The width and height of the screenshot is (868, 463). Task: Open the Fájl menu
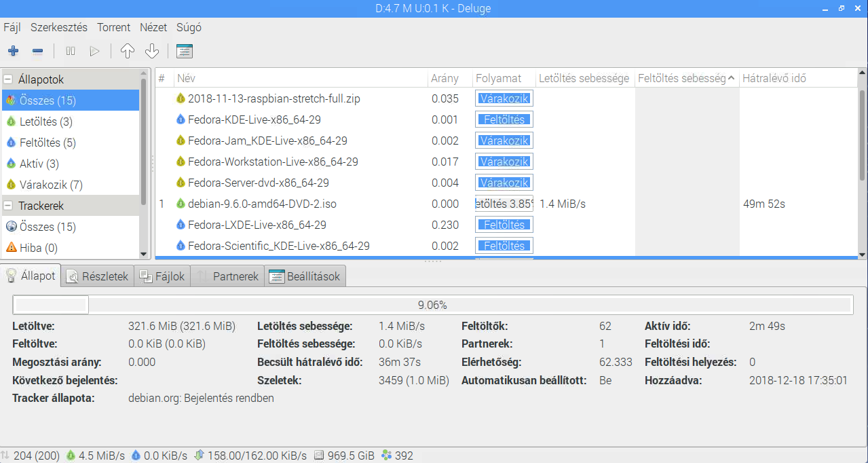tap(12, 28)
